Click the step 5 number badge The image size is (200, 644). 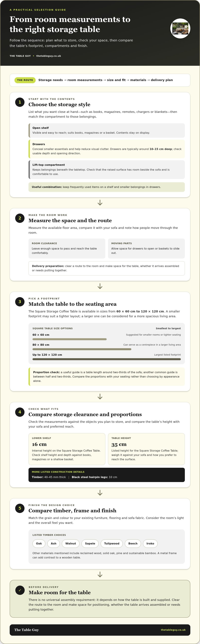coord(20,508)
